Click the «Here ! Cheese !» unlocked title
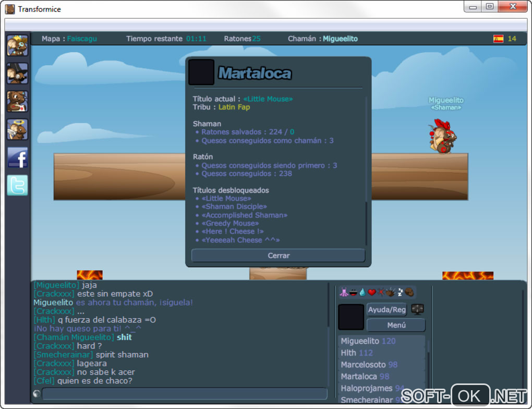This screenshot has width=532, height=409. 233,232
